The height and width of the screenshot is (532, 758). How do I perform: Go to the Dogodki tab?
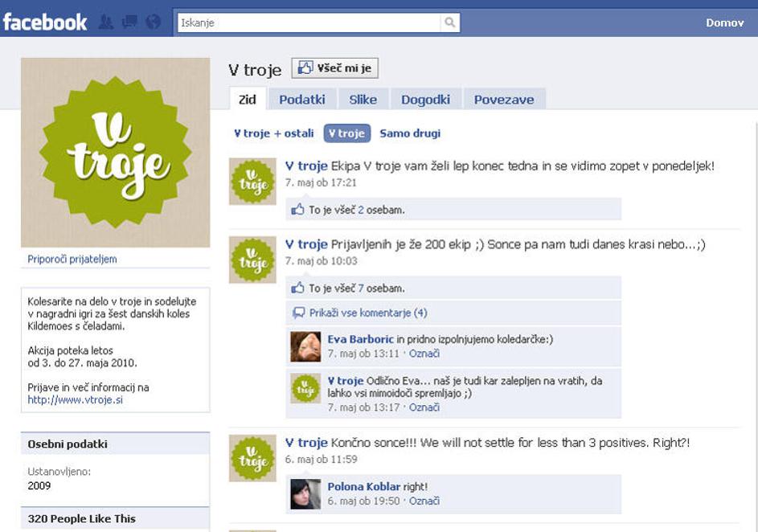tap(425, 100)
